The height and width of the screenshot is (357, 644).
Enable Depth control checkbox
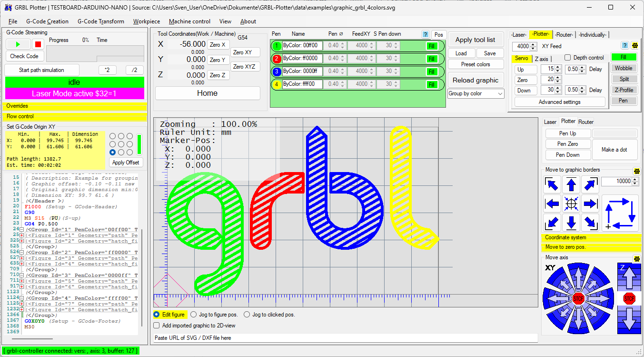[567, 58]
